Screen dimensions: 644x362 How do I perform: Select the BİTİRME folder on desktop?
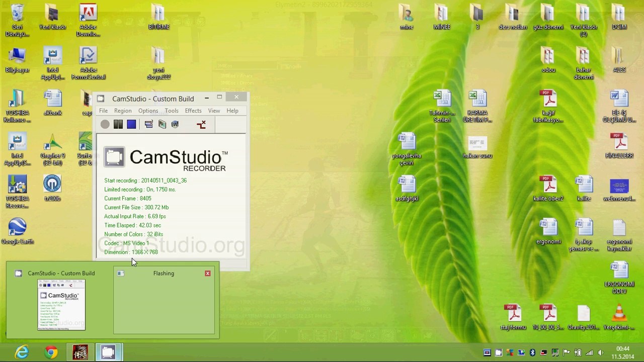point(158,17)
